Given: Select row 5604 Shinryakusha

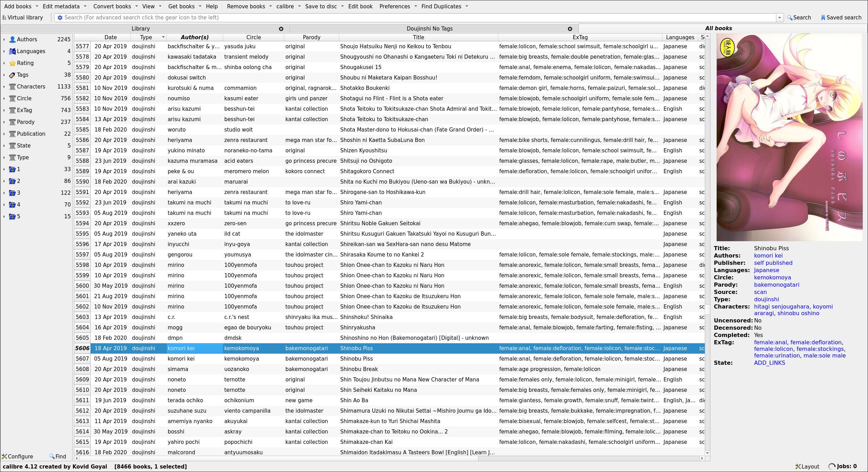Looking at the screenshot, I should tap(398, 327).
